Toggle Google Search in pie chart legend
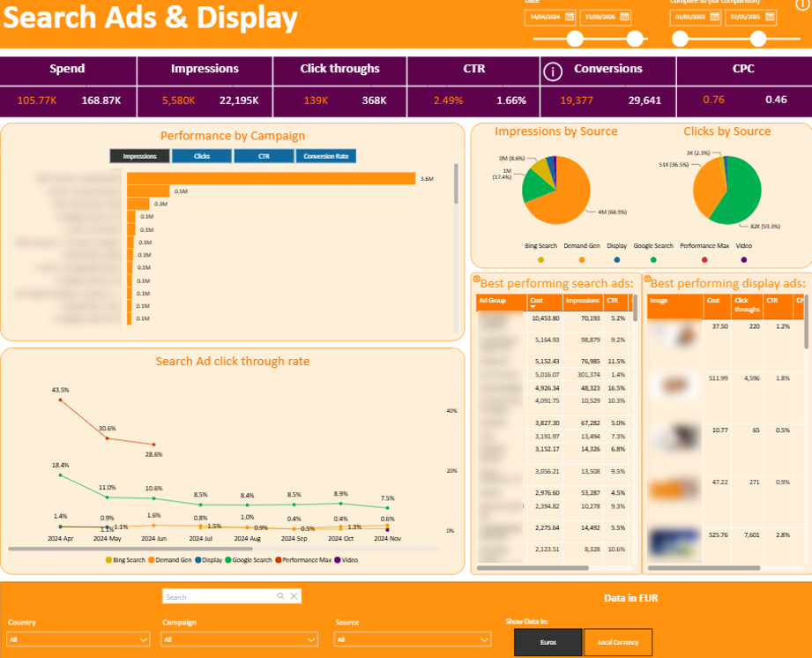The width and height of the screenshot is (812, 658). [653, 253]
